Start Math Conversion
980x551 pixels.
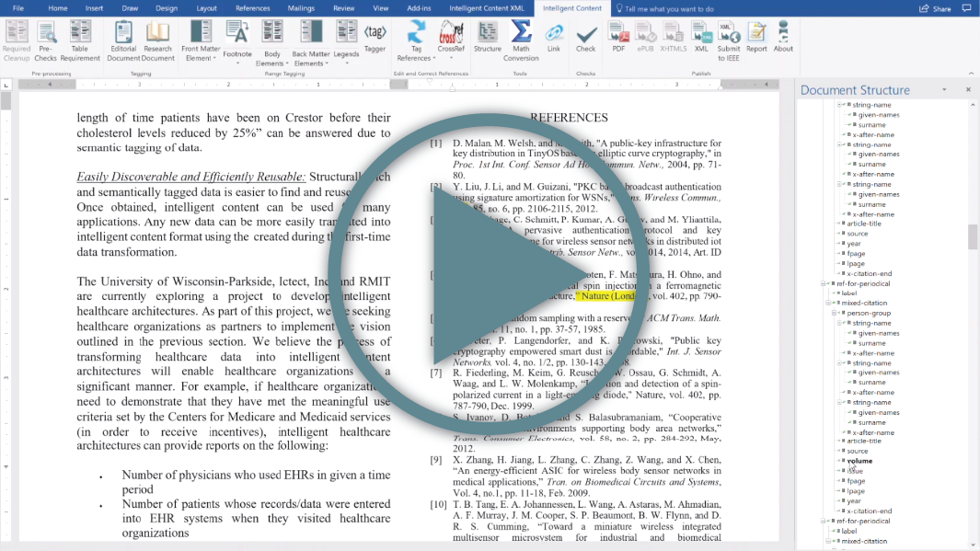click(x=521, y=41)
